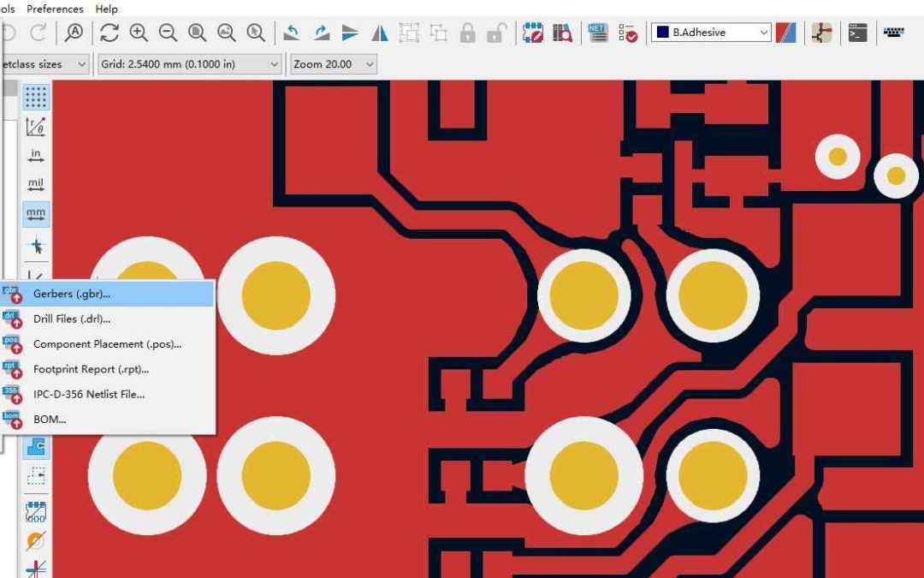
Task: Select Footprint Report (.rpt)... entry
Action: (108, 369)
